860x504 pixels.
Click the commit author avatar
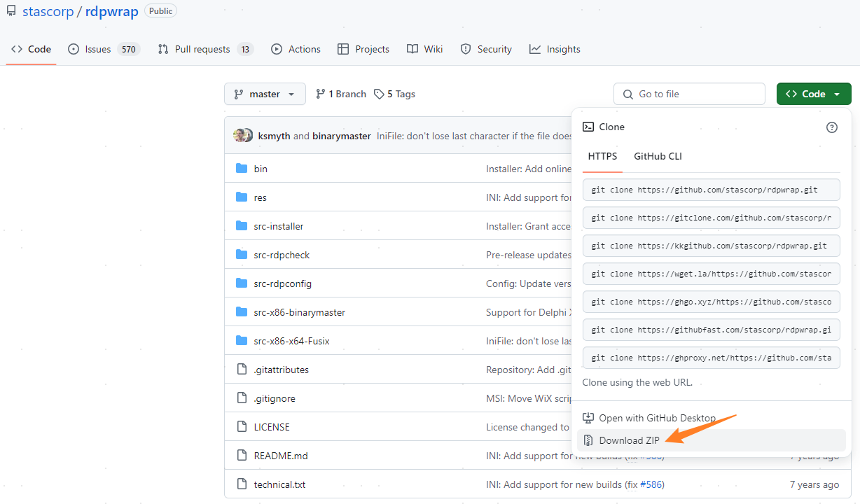click(243, 136)
